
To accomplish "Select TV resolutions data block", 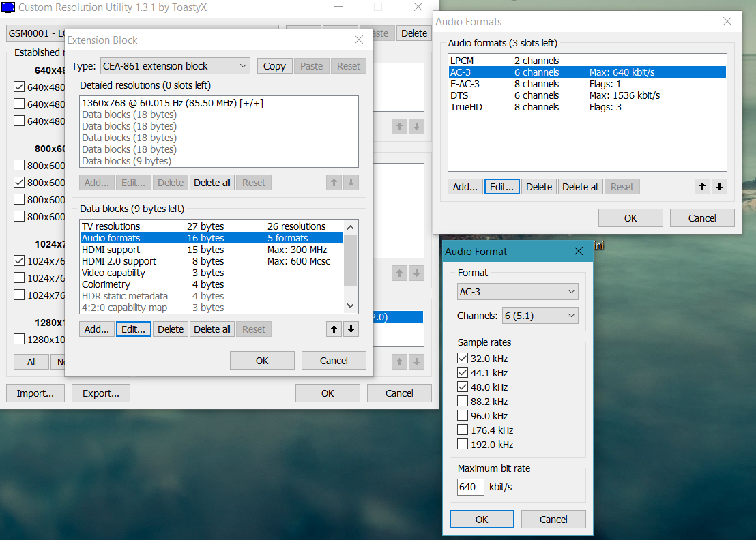I will (x=212, y=226).
